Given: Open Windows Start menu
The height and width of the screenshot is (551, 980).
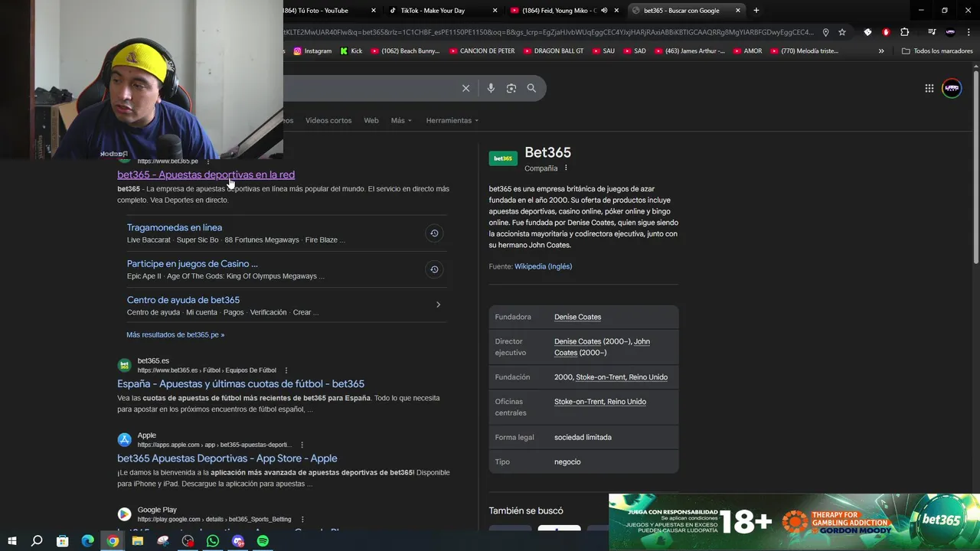Looking at the screenshot, I should [11, 541].
